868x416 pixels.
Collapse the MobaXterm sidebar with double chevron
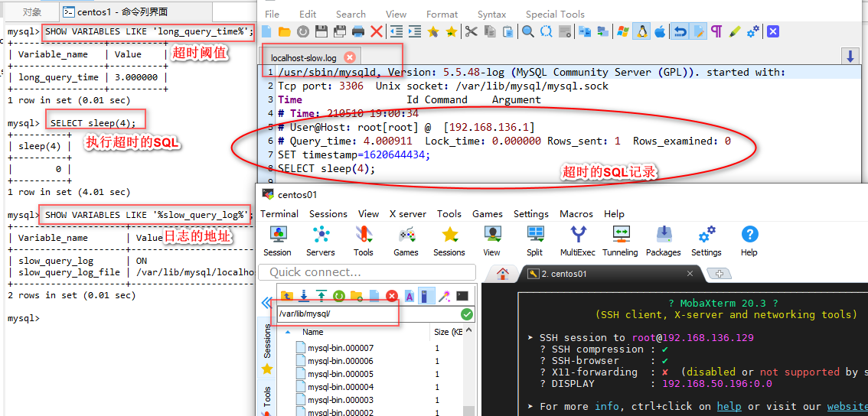[x=267, y=303]
